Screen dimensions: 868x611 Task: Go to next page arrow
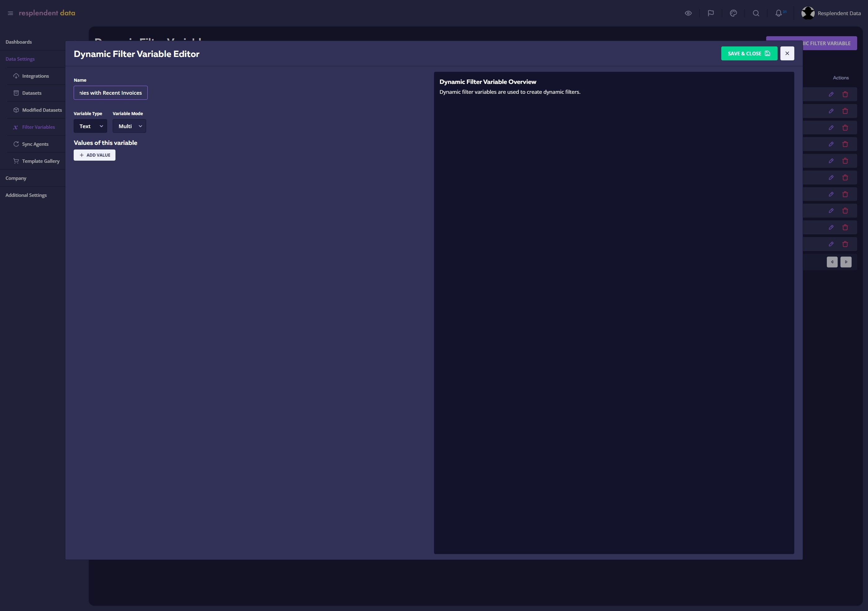point(846,262)
